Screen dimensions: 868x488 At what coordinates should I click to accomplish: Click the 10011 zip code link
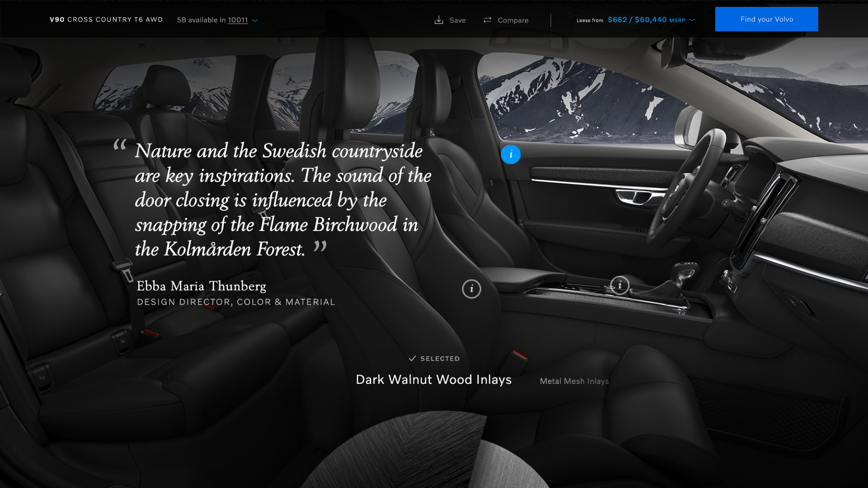[x=238, y=20]
